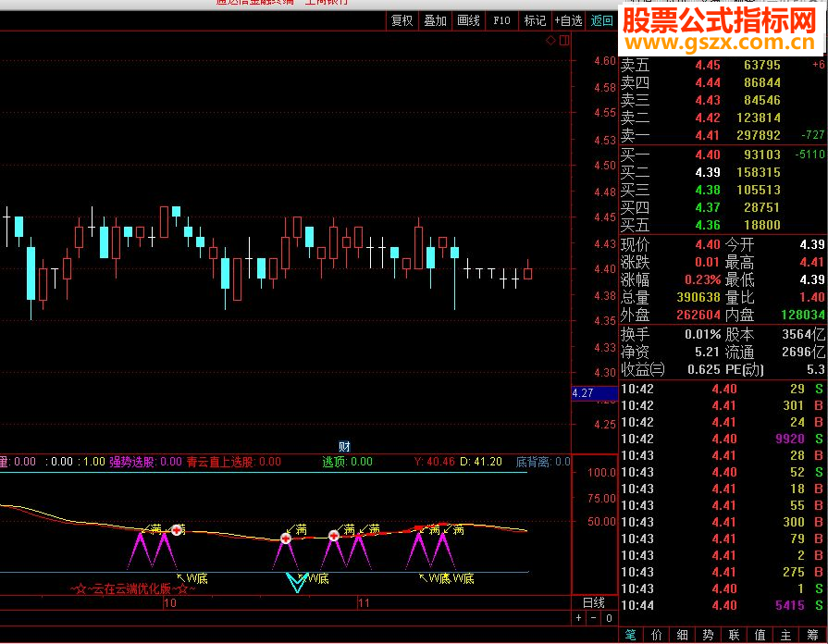Select the 买四 order row at 4.37
The width and height of the screenshot is (828, 644).
(723, 207)
